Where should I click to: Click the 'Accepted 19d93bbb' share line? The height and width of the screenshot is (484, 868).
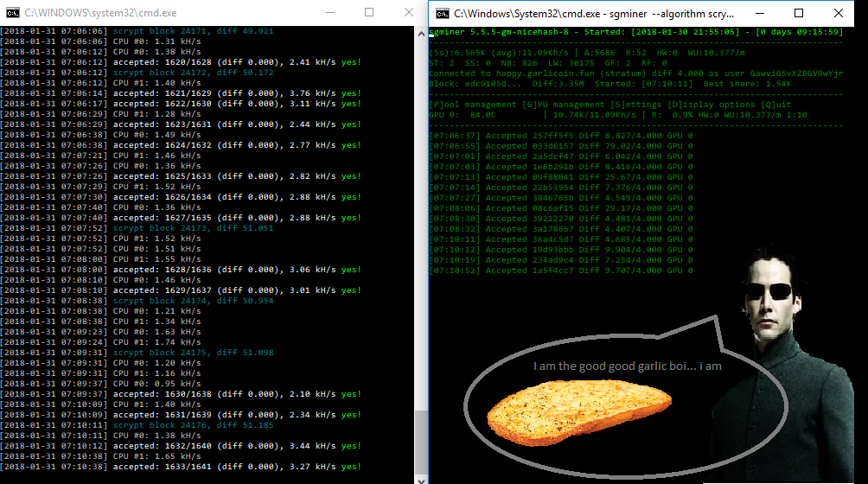(x=561, y=250)
